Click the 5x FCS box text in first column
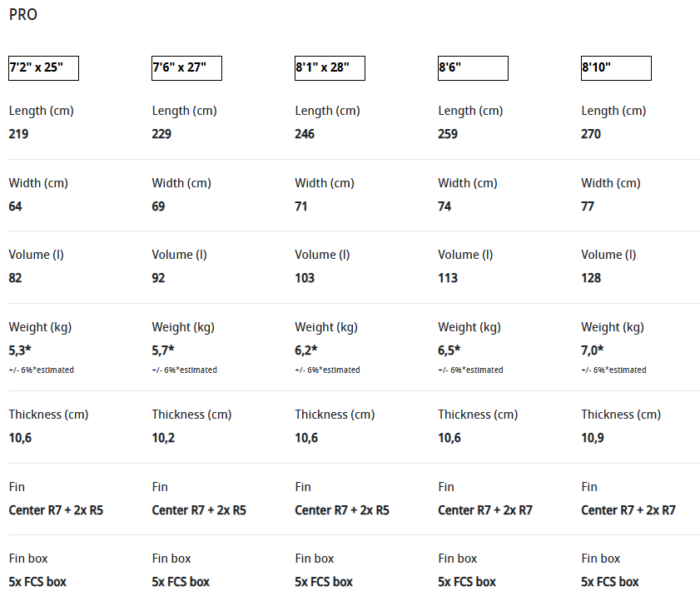The height and width of the screenshot is (606, 700). point(37,582)
